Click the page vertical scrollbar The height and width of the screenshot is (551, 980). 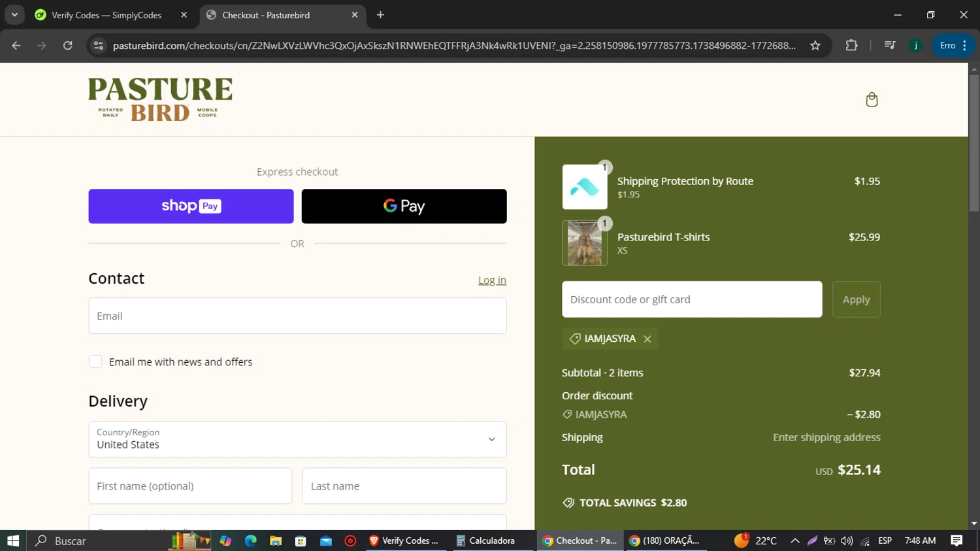[973, 144]
